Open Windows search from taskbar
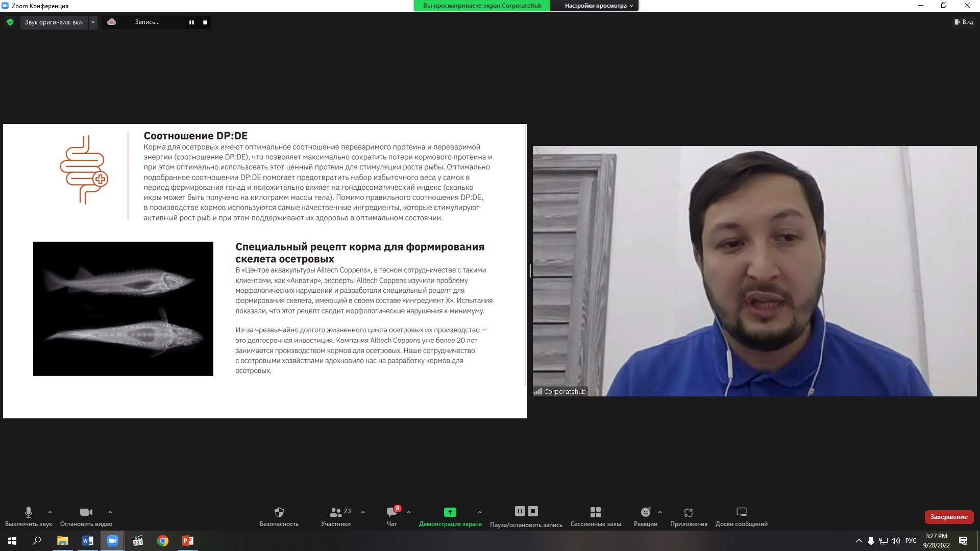The width and height of the screenshot is (980, 551). click(37, 541)
